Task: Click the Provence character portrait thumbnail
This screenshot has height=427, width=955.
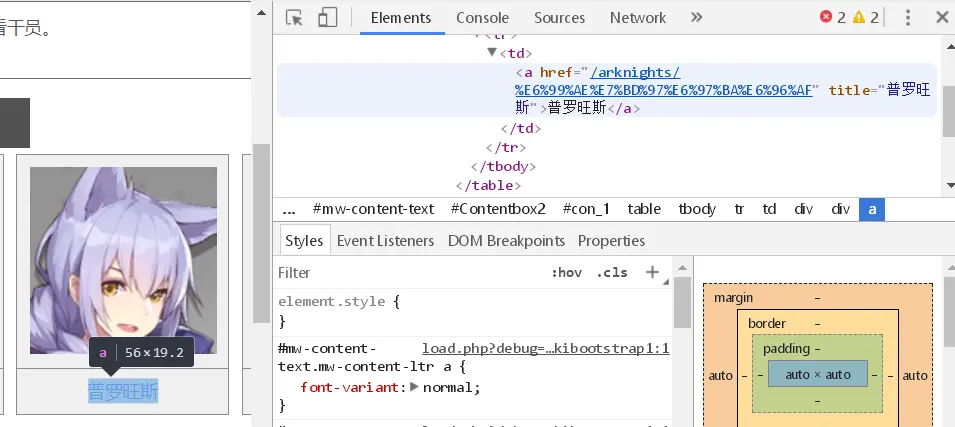Action: [x=123, y=260]
